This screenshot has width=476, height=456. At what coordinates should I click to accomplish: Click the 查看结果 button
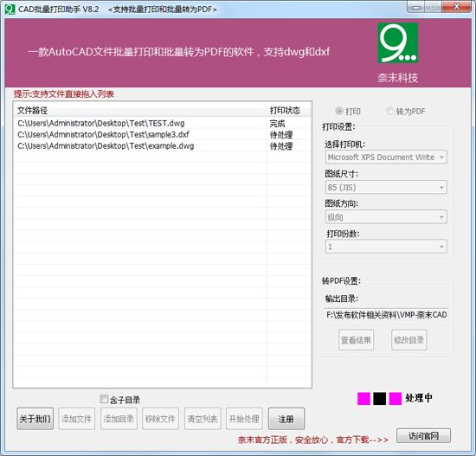tap(356, 340)
